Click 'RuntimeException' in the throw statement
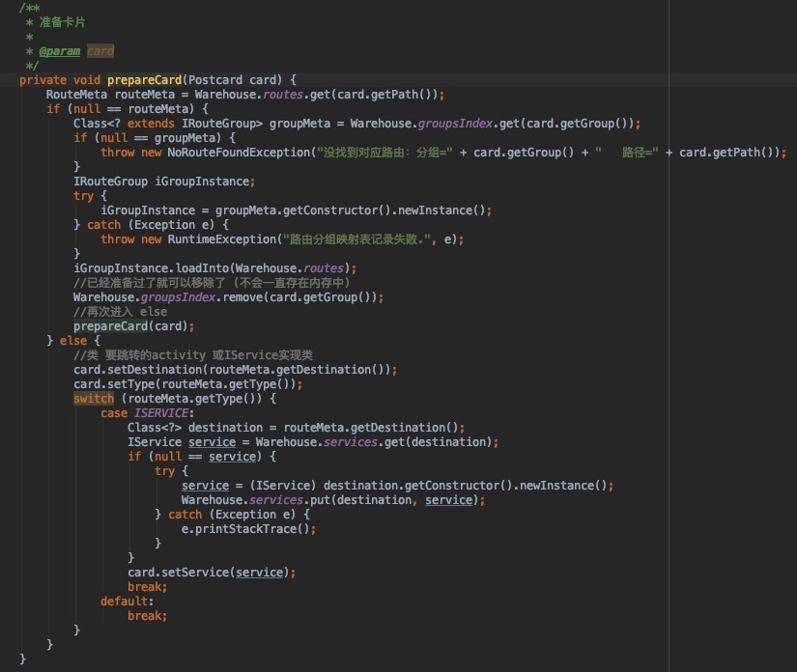This screenshot has width=797, height=672. 222,239
